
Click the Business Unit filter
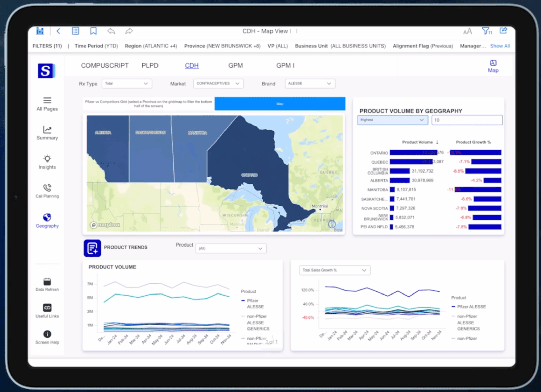pos(340,46)
